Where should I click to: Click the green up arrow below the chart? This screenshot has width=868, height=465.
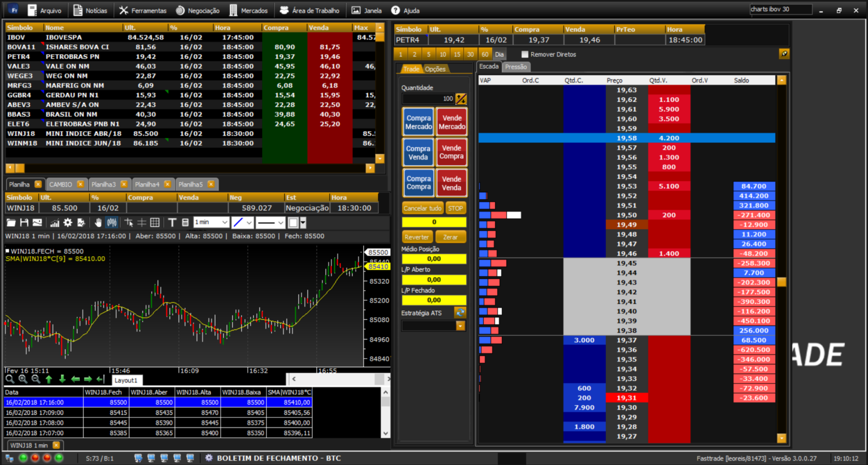coord(49,380)
